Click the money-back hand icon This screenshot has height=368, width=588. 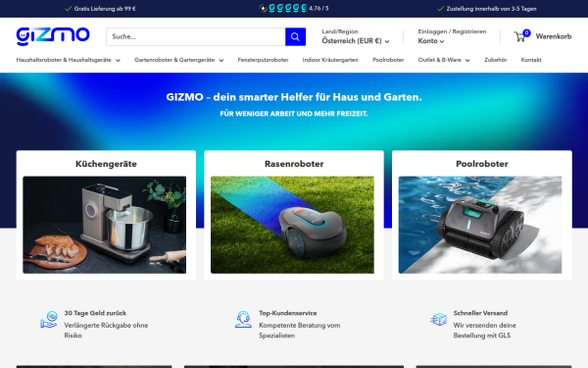coord(49,320)
